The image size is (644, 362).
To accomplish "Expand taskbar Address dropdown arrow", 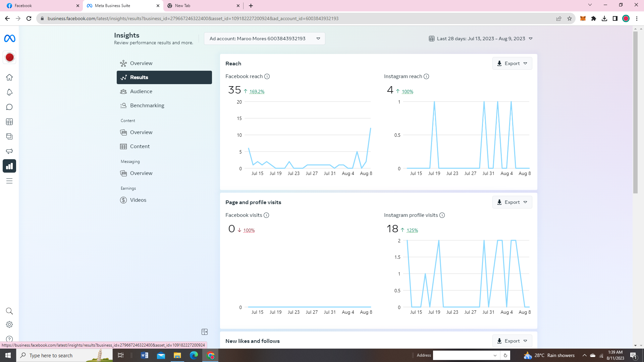I will (x=495, y=355).
